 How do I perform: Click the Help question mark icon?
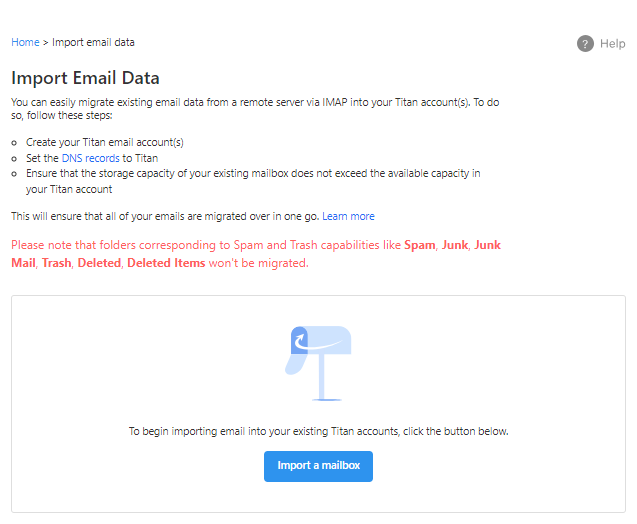[585, 44]
